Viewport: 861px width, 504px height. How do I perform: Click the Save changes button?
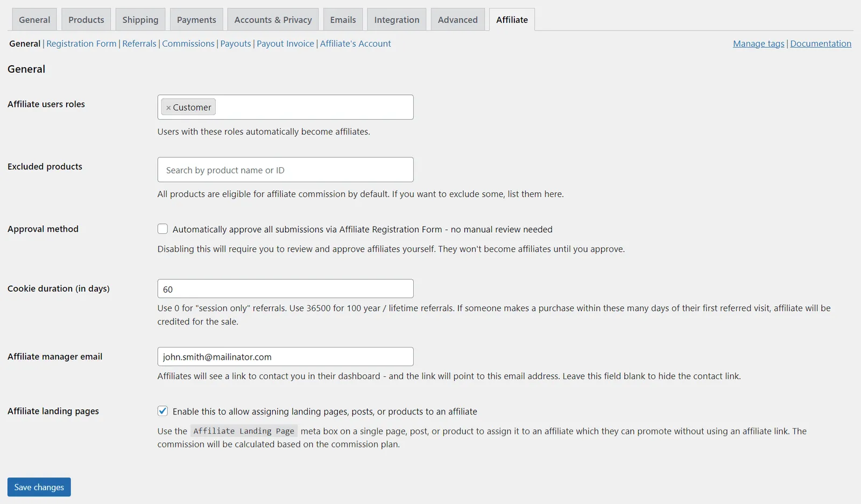[x=39, y=487]
